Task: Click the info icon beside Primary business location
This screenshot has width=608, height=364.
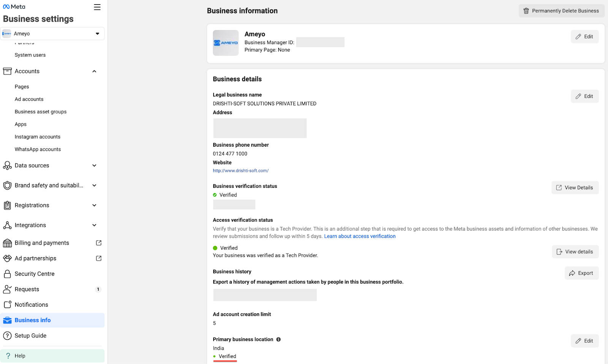Action: [x=279, y=339]
